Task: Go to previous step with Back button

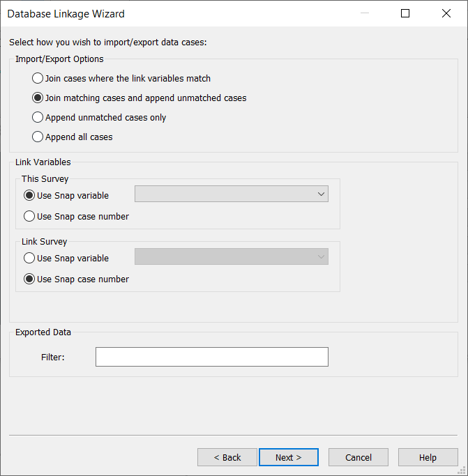Action: pyautogui.click(x=227, y=457)
